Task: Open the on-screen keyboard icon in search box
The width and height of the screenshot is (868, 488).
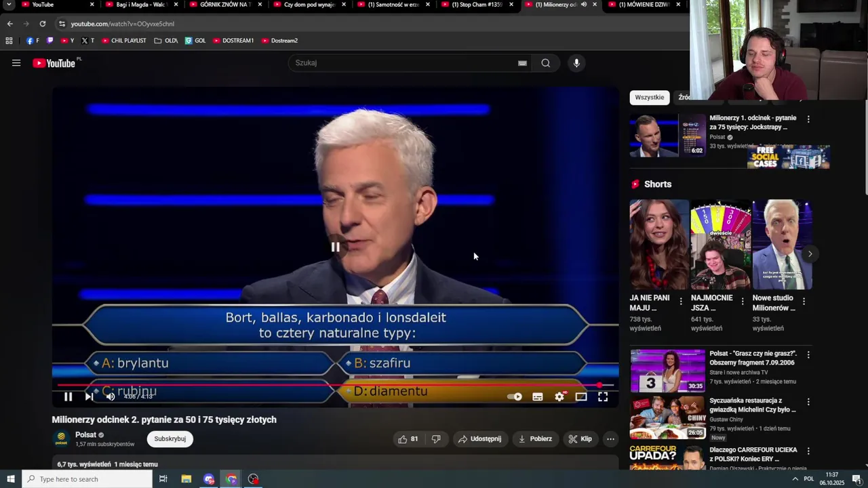Action: pos(522,63)
